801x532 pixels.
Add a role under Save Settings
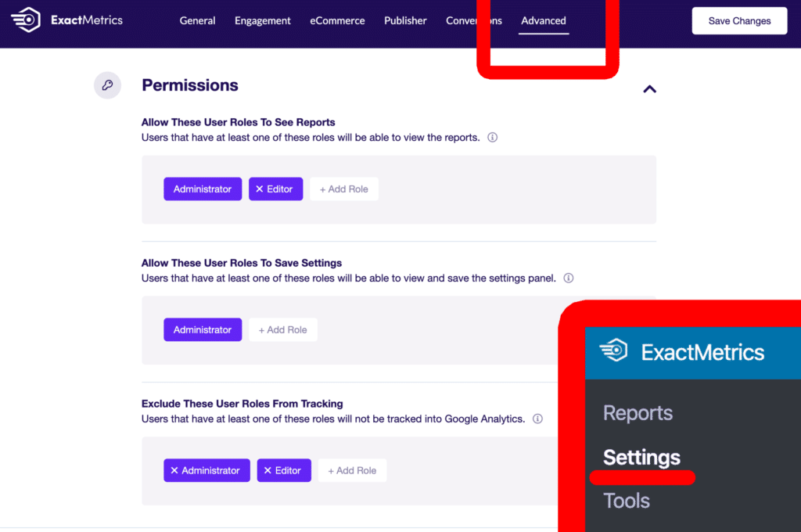pyautogui.click(x=282, y=329)
